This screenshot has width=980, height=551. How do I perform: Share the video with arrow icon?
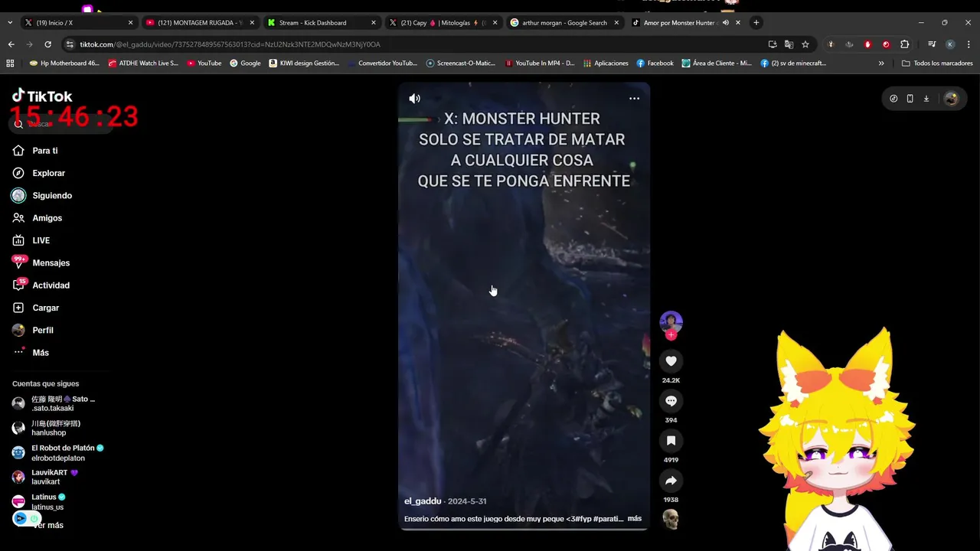pyautogui.click(x=671, y=481)
